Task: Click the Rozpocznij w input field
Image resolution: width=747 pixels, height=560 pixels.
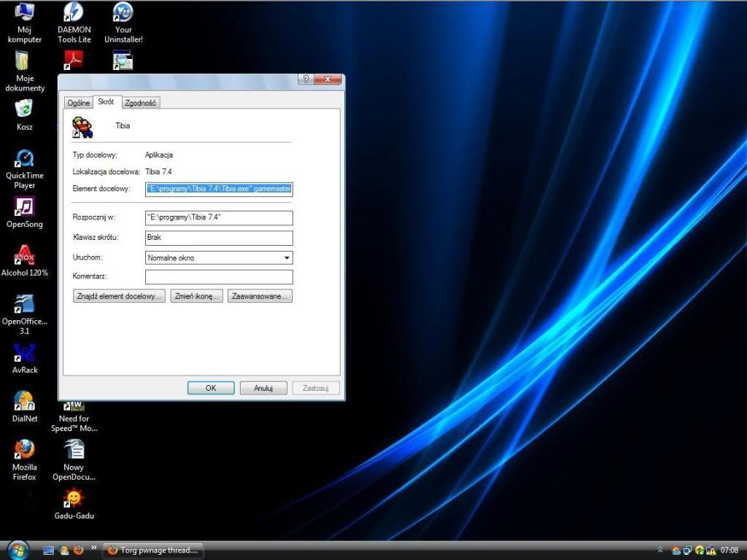Action: [x=219, y=217]
